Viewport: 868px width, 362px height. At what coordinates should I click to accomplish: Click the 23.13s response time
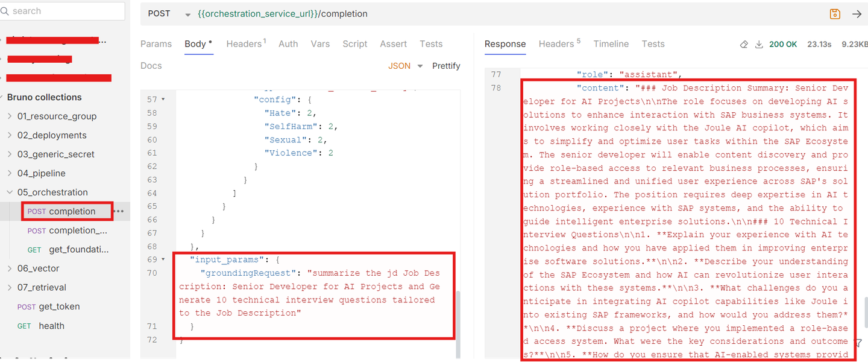[x=819, y=44]
